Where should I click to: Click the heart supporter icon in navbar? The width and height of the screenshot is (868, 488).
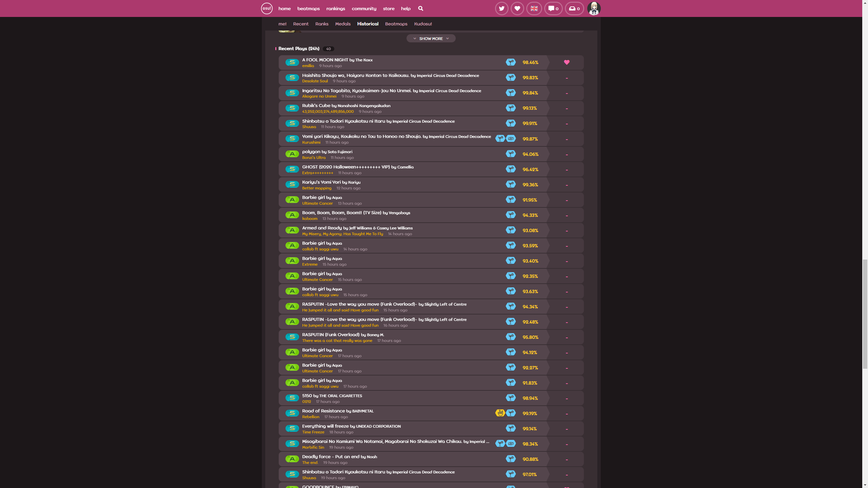(517, 8)
